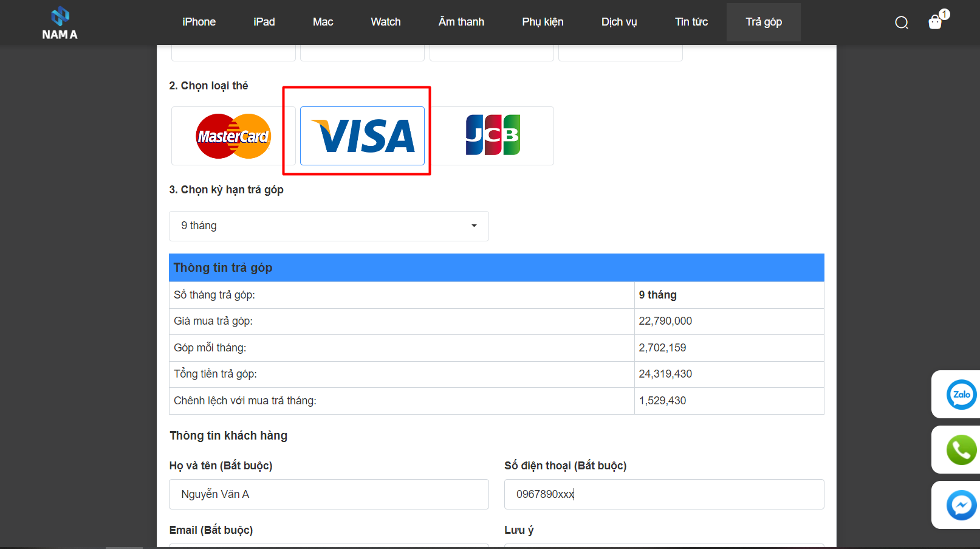The width and height of the screenshot is (980, 549).
Task: Navigate to Tin tức page
Action: tap(691, 22)
